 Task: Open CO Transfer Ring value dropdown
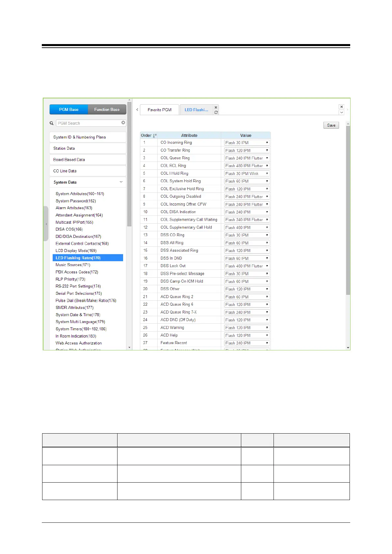(247, 150)
